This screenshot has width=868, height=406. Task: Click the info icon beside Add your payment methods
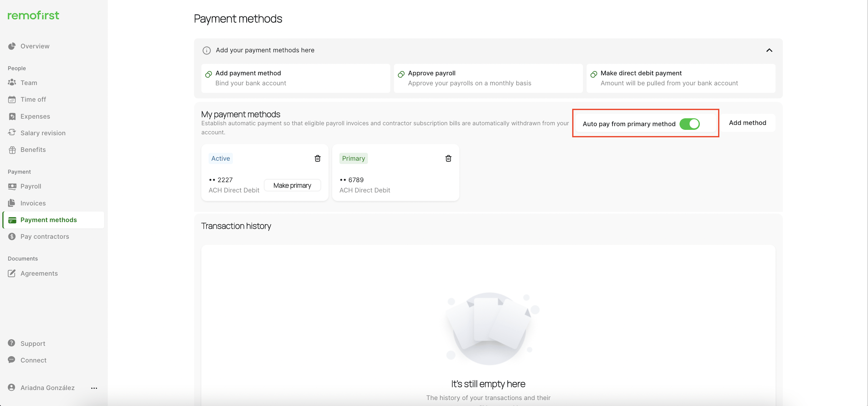point(207,50)
